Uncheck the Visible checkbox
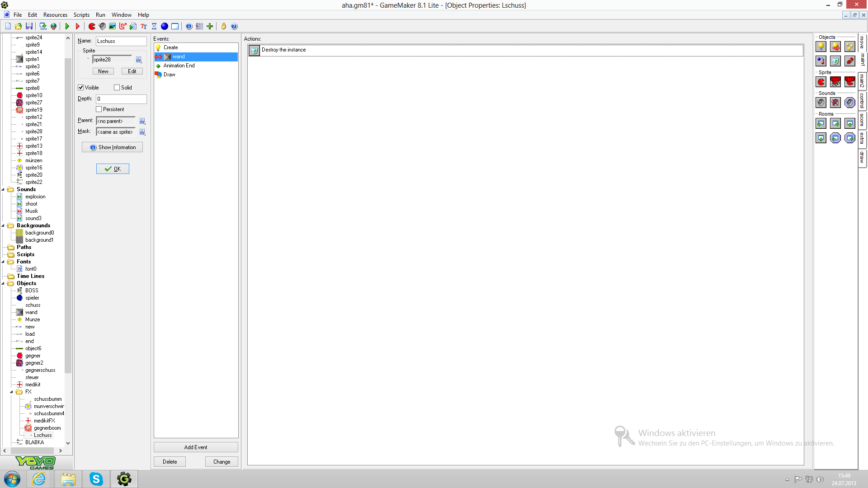This screenshot has width=868, height=488. pos(81,88)
